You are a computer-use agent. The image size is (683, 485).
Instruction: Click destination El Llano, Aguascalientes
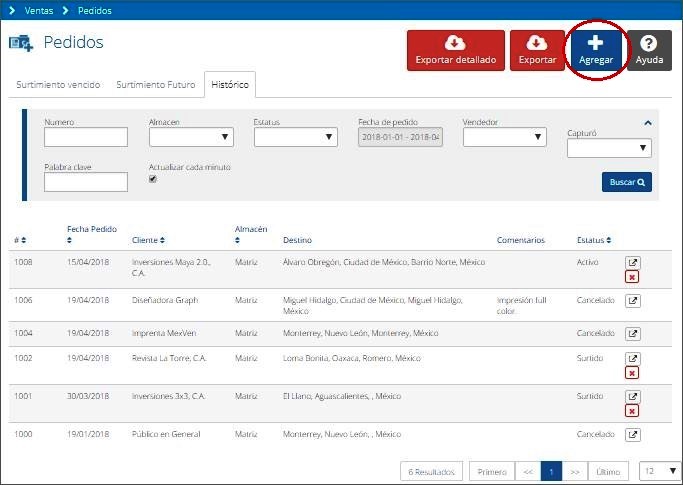point(342,396)
